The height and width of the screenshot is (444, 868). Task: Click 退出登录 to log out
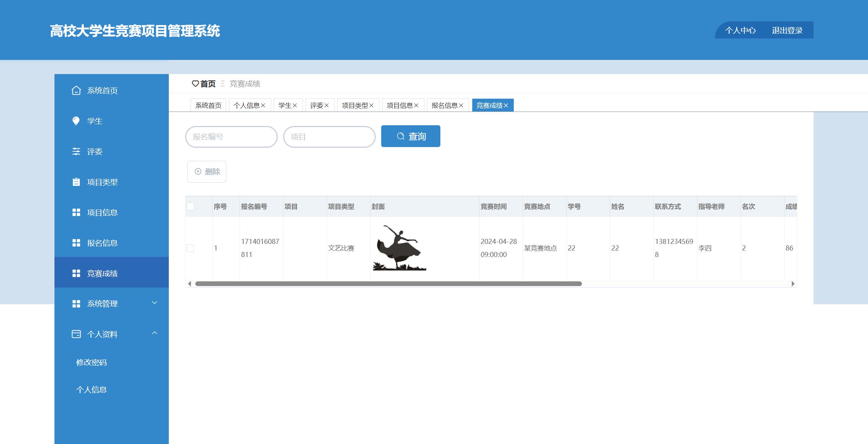click(x=787, y=30)
